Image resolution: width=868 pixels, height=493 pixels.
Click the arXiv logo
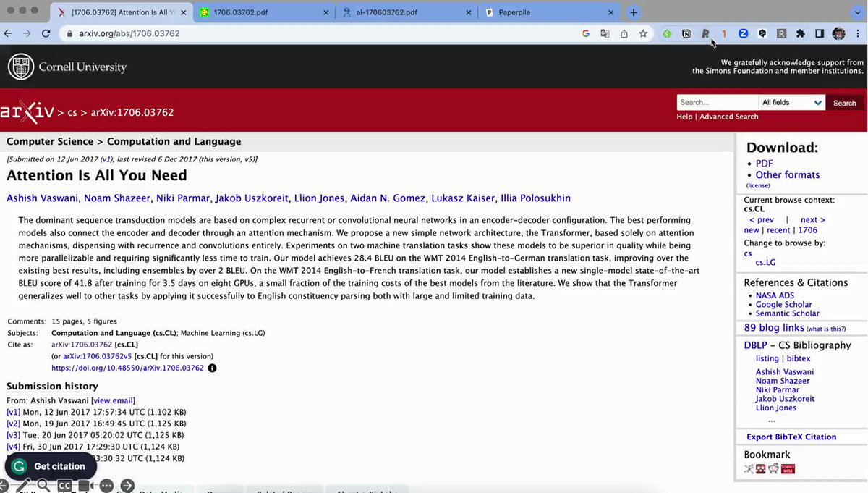27,111
